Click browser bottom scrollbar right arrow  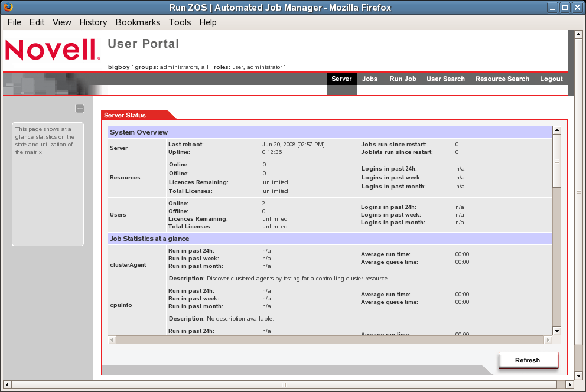(x=569, y=384)
